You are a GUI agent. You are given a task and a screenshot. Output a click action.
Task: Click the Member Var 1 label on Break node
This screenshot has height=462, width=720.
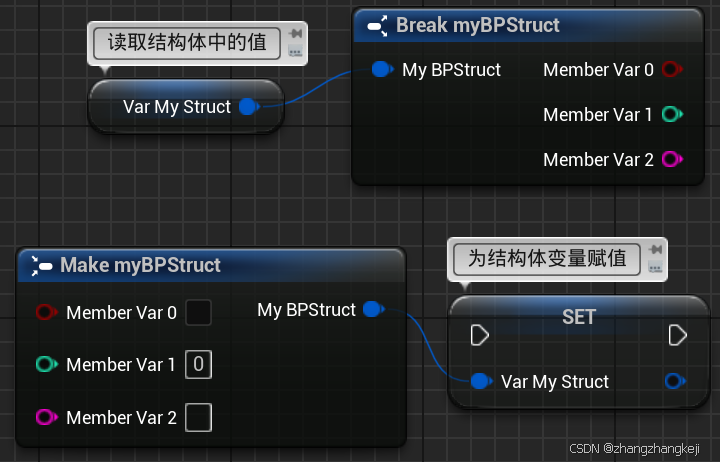[x=597, y=115]
